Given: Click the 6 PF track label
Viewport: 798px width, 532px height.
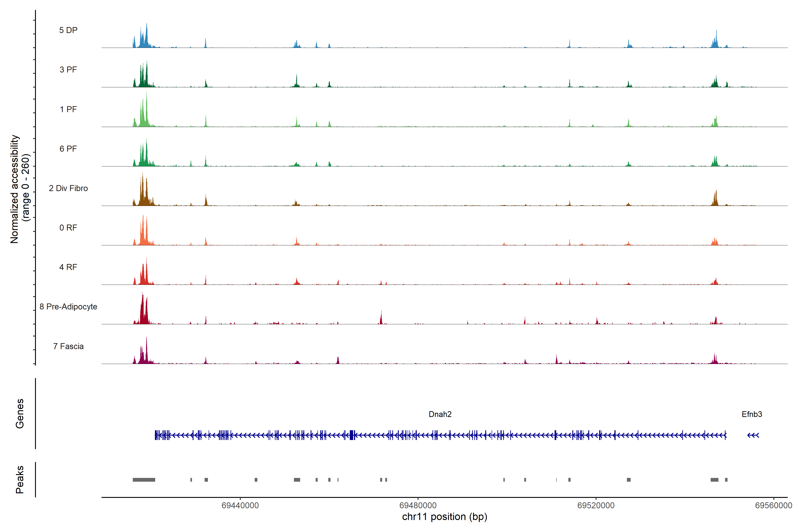Looking at the screenshot, I should (68, 149).
